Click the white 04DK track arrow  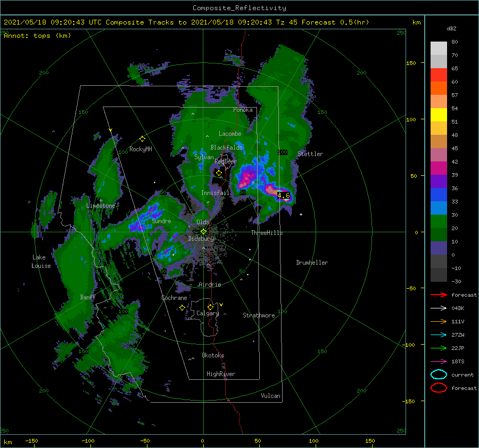[439, 308]
